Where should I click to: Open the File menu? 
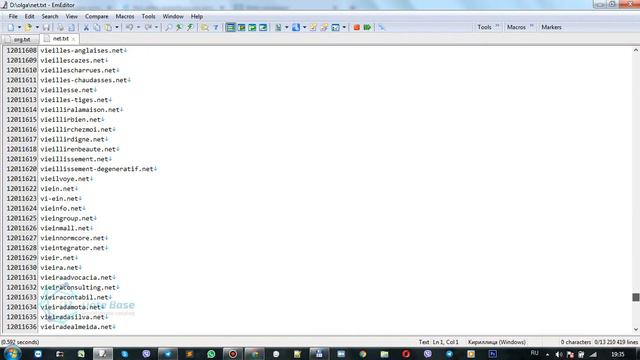tap(13, 16)
